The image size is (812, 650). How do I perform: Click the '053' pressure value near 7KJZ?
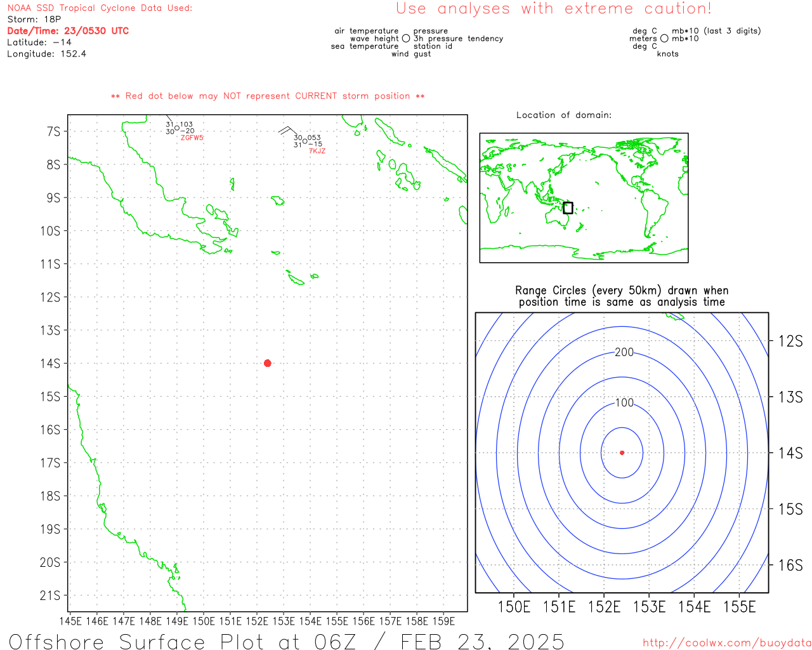tap(315, 138)
